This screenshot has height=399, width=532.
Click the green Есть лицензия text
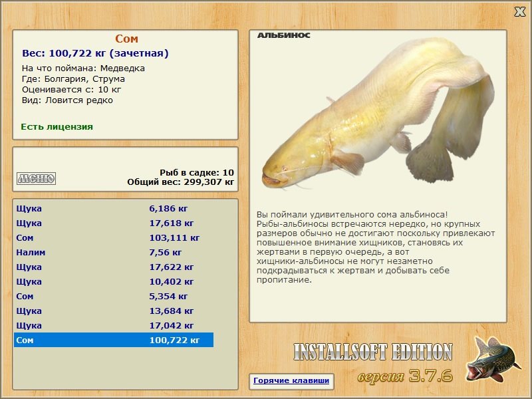(57, 127)
